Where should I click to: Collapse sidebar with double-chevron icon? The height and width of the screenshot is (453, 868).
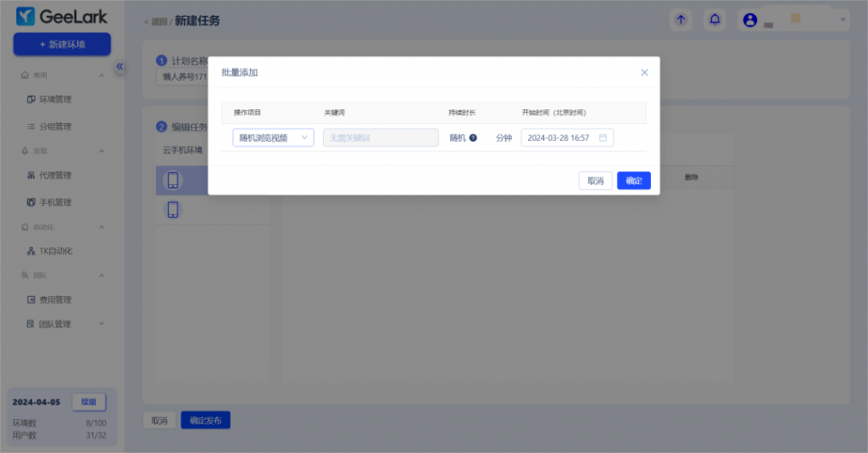coord(120,66)
